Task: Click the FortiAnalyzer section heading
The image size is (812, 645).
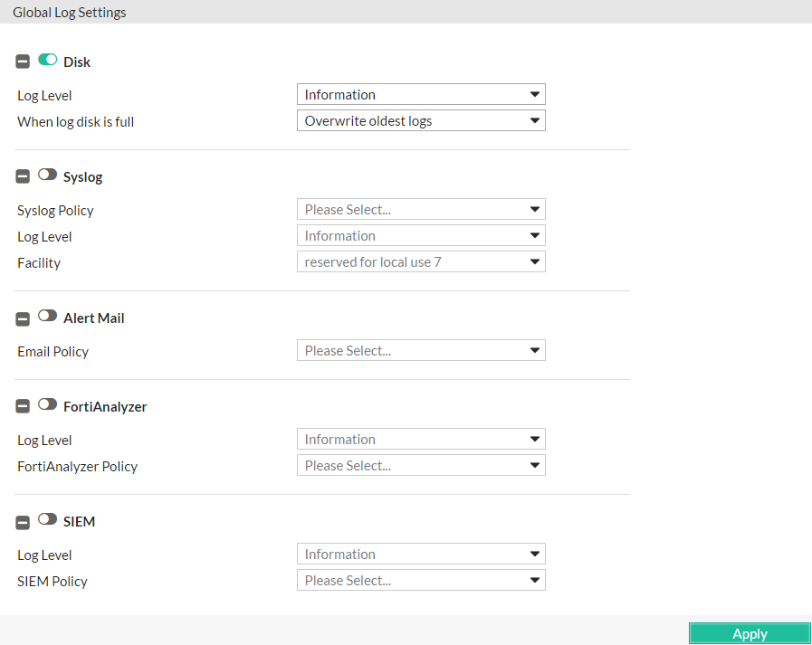Action: click(105, 407)
